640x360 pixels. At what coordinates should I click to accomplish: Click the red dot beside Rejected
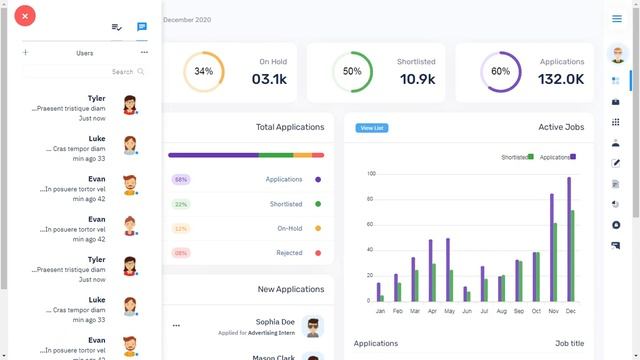[318, 253]
